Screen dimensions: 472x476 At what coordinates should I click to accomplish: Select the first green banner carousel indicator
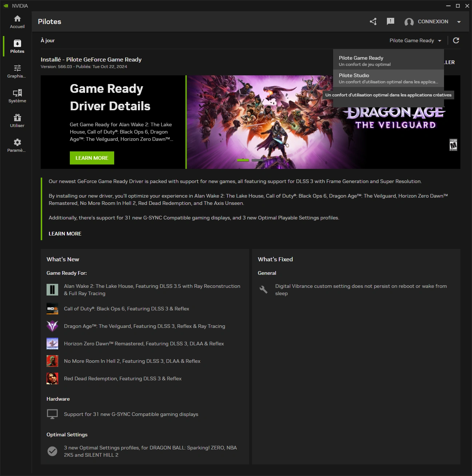pyautogui.click(x=243, y=160)
